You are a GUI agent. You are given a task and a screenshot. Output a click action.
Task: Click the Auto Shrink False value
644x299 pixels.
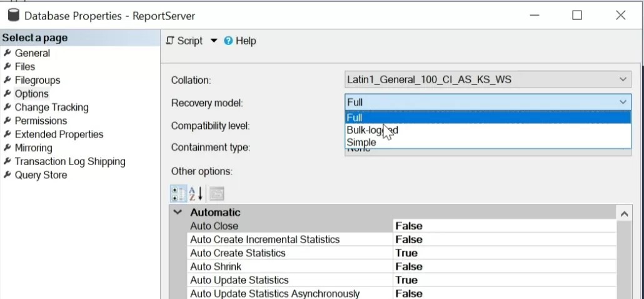pyautogui.click(x=505, y=266)
